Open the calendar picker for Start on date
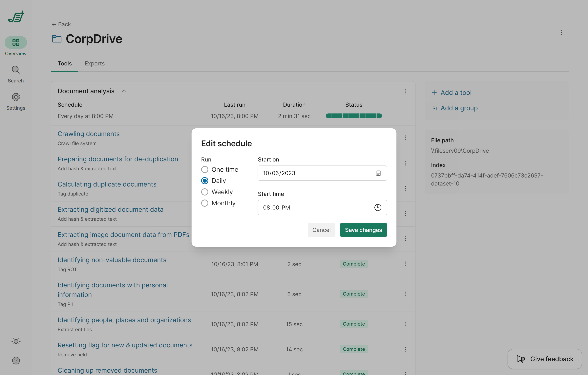Image resolution: width=588 pixels, height=375 pixels. point(378,173)
